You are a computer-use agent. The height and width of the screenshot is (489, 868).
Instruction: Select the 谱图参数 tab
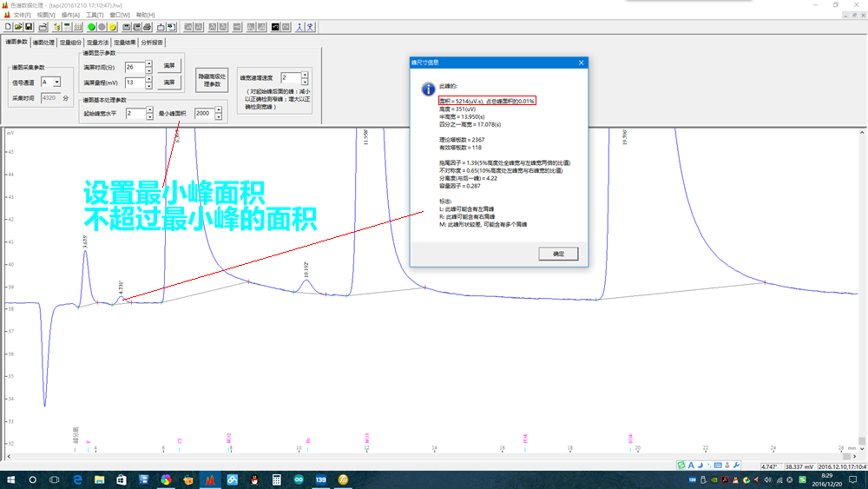click(16, 42)
